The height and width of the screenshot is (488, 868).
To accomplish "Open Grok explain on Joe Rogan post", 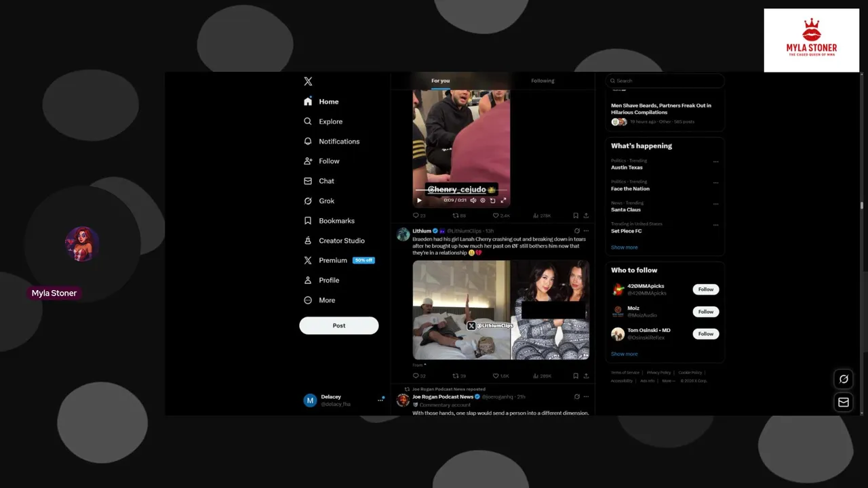I will pyautogui.click(x=577, y=396).
